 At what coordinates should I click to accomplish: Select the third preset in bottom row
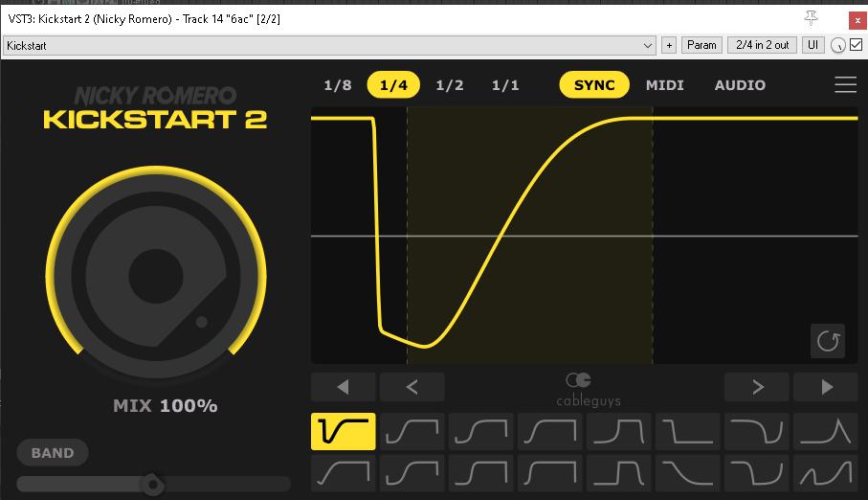tap(481, 473)
